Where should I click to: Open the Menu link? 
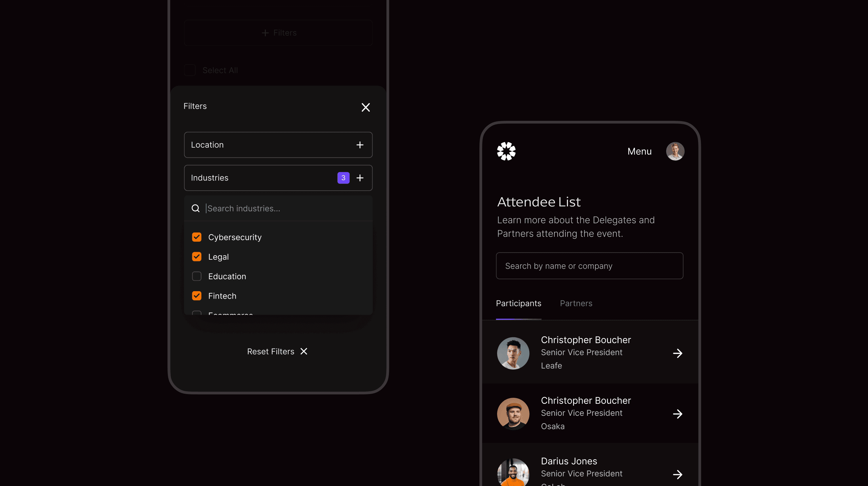tap(639, 151)
